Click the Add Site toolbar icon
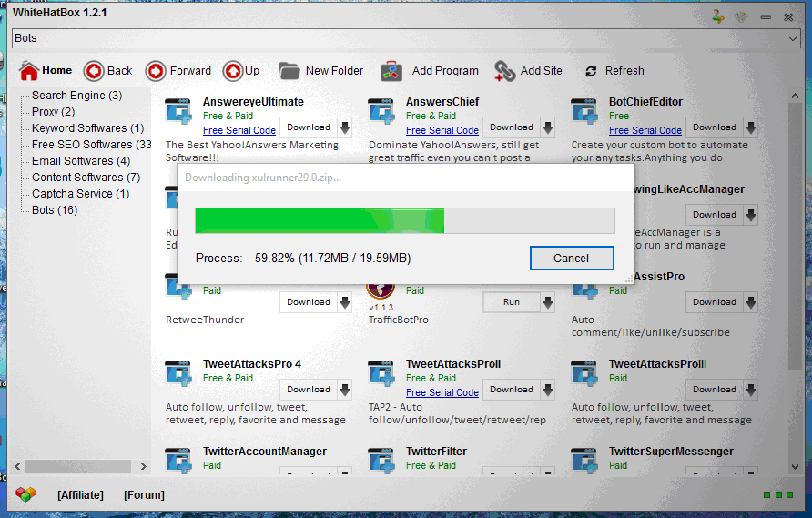The image size is (812, 518). pyautogui.click(x=504, y=71)
